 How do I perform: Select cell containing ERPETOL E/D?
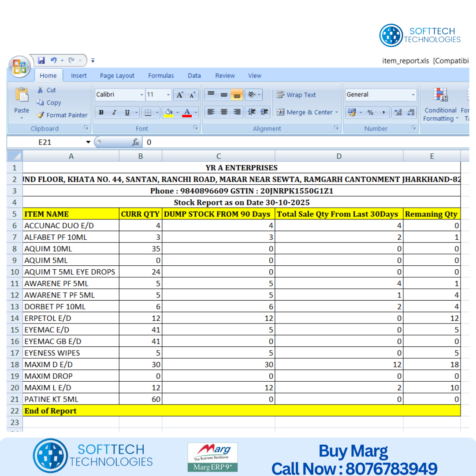click(71, 318)
